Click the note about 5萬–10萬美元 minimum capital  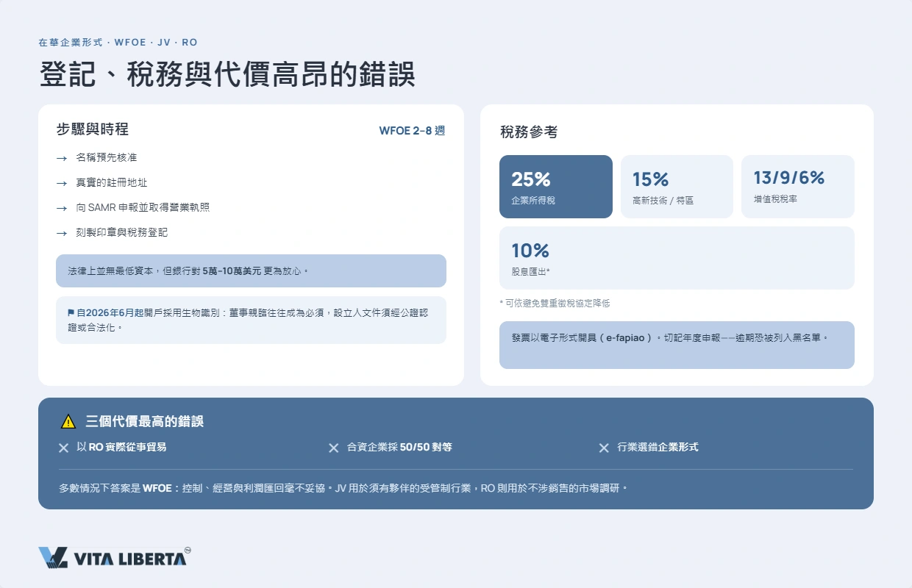coord(251,270)
